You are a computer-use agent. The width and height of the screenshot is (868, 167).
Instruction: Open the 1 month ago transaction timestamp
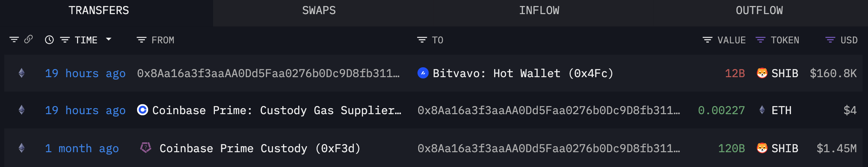click(82, 148)
